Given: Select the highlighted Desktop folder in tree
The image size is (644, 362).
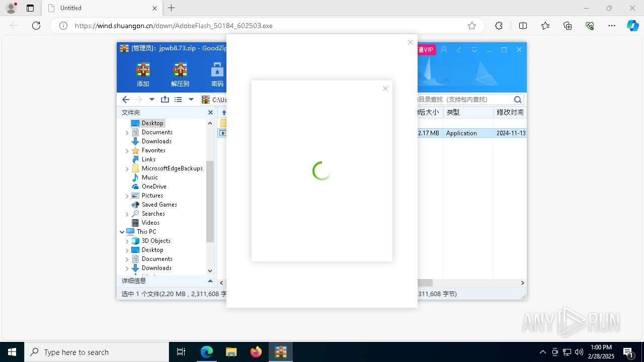Looking at the screenshot, I should [x=152, y=123].
